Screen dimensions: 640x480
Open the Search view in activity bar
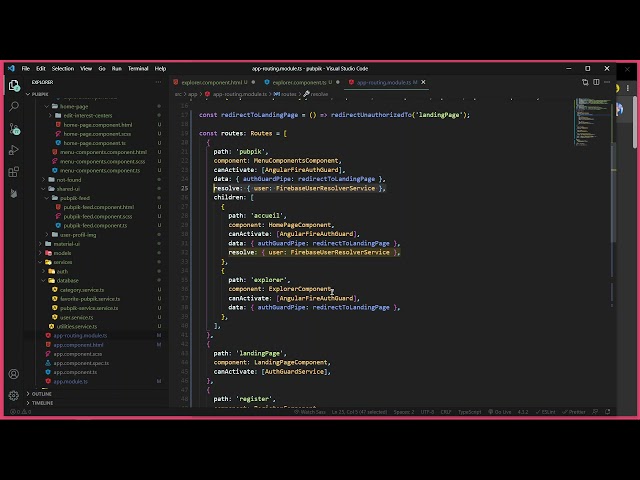(14, 107)
